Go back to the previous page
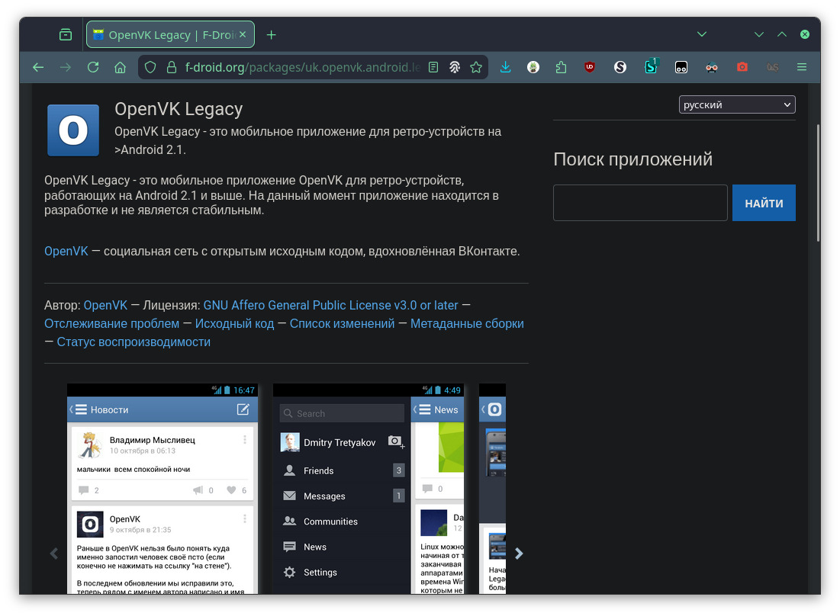840x616 pixels. tap(38, 67)
